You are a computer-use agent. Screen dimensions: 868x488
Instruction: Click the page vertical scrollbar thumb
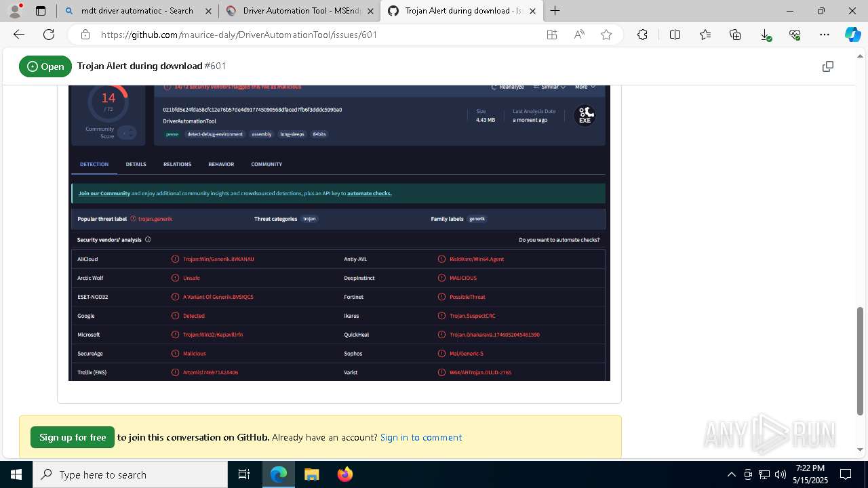(860, 361)
